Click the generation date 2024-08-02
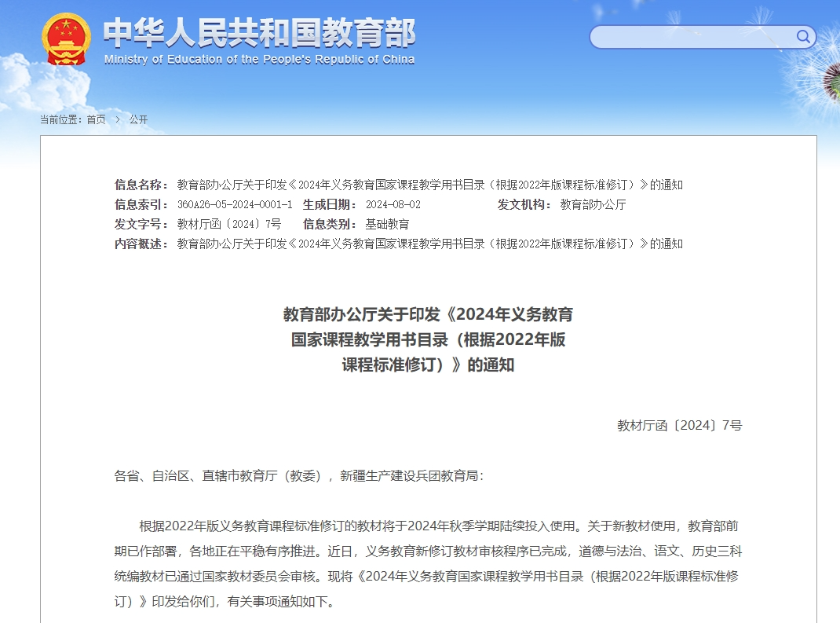 pyautogui.click(x=393, y=204)
